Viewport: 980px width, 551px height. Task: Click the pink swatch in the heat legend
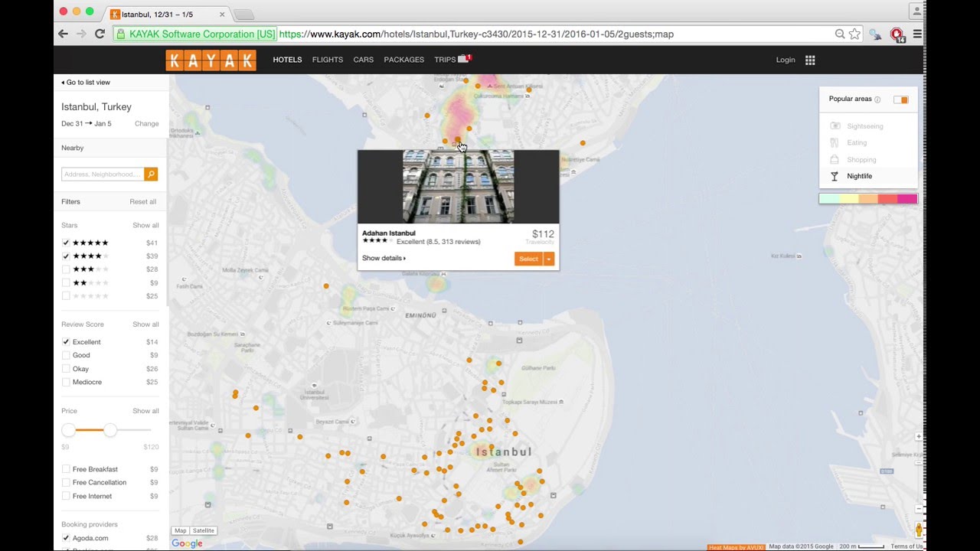click(x=907, y=199)
